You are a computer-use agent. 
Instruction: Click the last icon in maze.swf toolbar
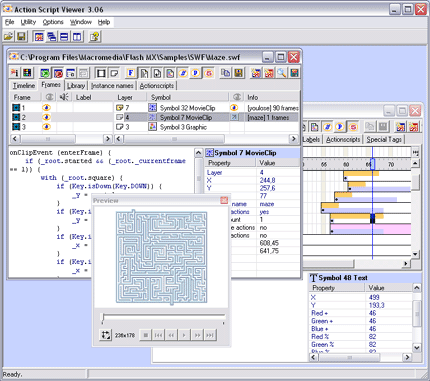pyautogui.click(x=294, y=73)
